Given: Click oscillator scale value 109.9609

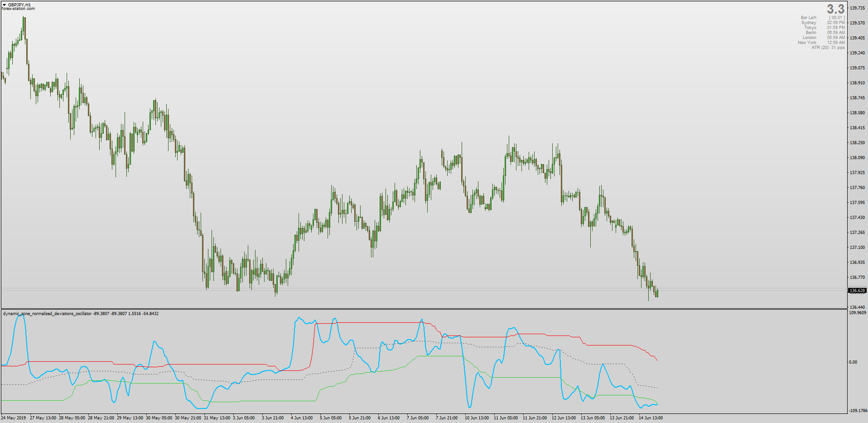Looking at the screenshot, I should pos(858,313).
